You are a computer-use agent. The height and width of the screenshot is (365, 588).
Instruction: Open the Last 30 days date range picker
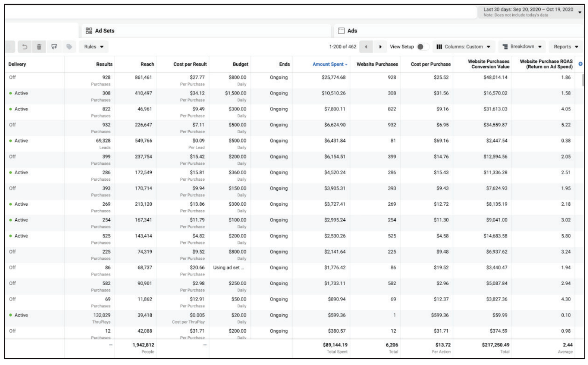531,12
